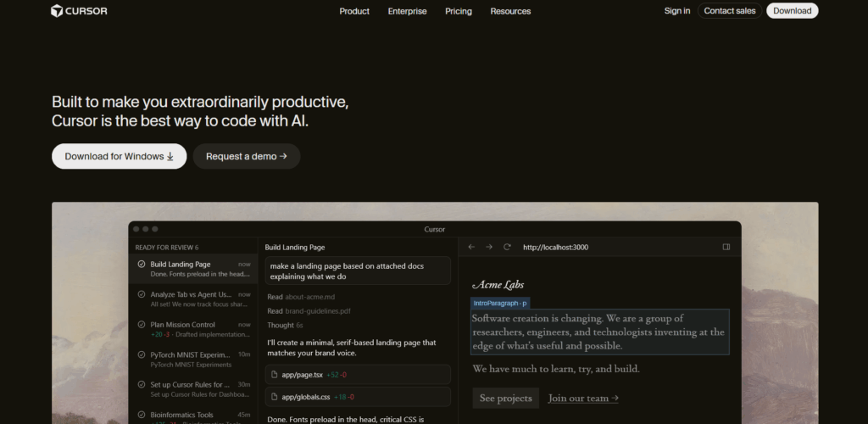Click the forward arrow in preview browser
Screen dimensions: 868x424
click(x=489, y=247)
